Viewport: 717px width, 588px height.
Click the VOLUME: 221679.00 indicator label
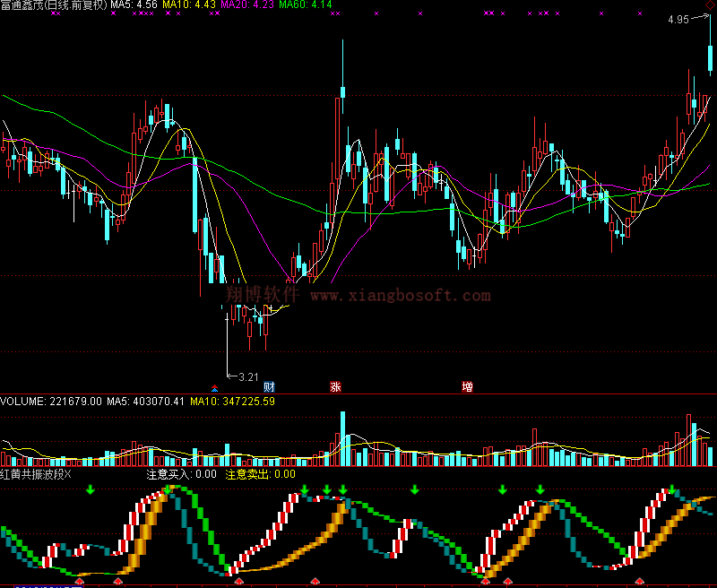pos(51,401)
